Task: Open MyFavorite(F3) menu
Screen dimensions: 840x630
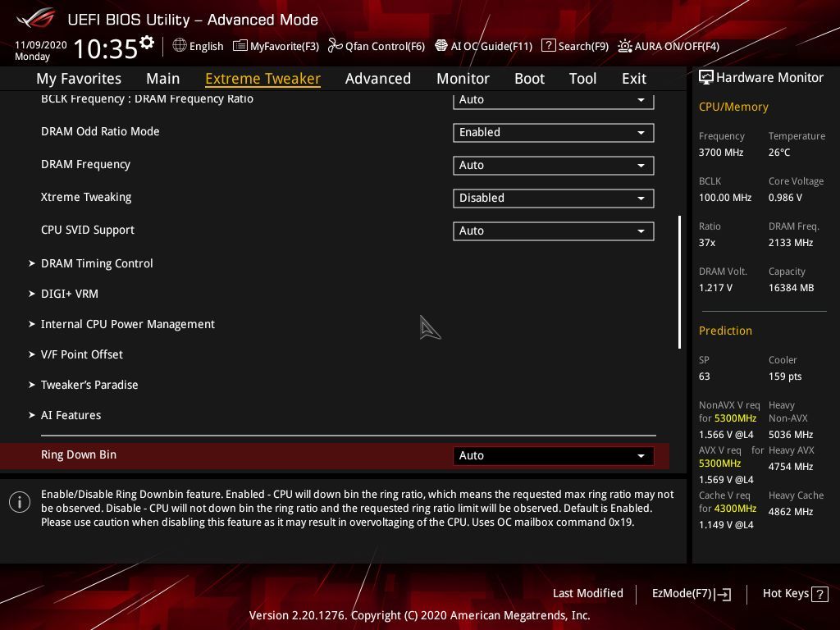Action: tap(276, 46)
